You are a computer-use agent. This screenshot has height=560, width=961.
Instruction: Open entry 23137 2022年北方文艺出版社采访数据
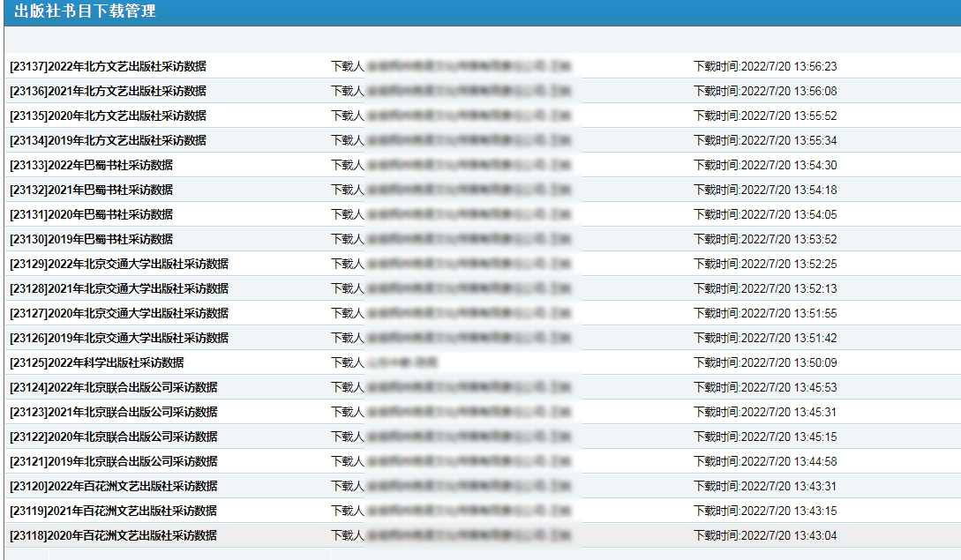coord(108,66)
